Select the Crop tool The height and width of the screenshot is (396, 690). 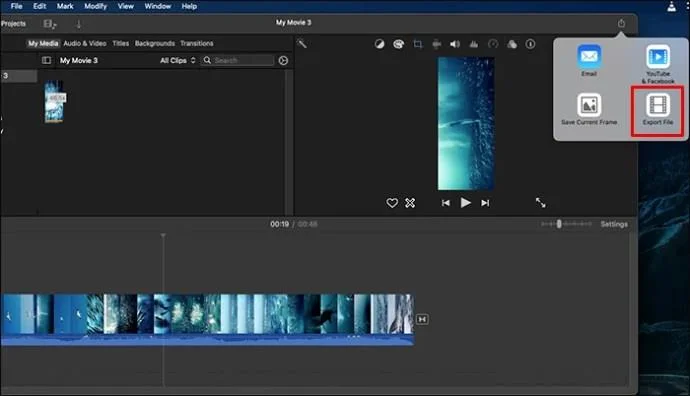click(418, 44)
